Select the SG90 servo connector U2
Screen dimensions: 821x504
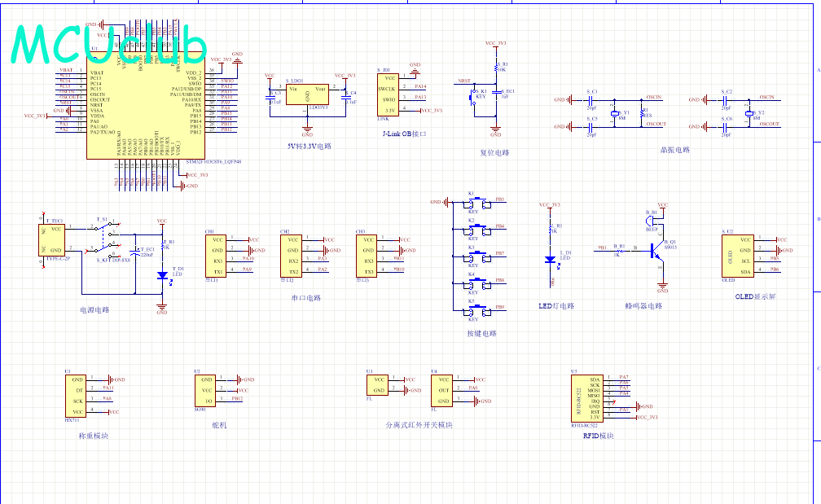[204, 391]
